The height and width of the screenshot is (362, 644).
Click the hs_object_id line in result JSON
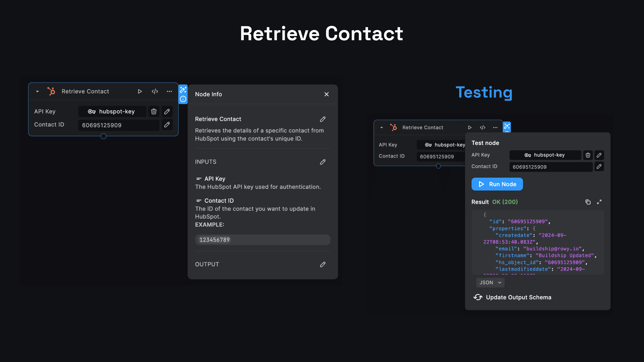pos(541,262)
